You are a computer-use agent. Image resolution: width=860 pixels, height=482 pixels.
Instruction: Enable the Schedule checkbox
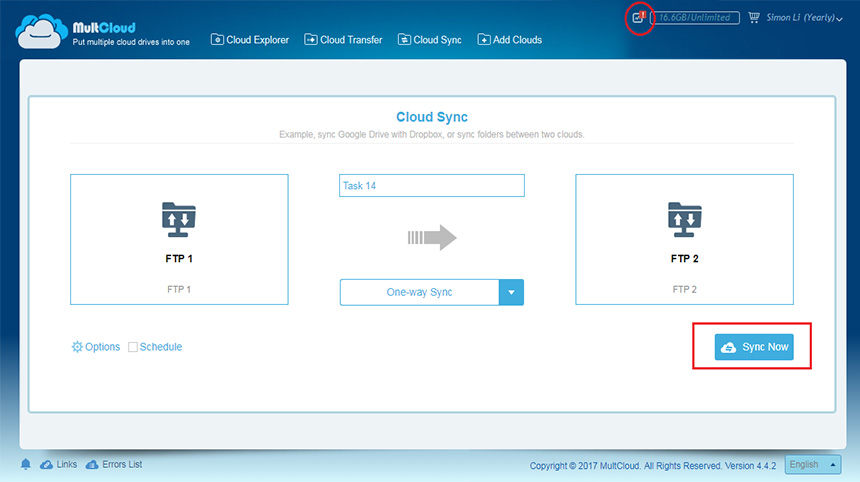133,347
